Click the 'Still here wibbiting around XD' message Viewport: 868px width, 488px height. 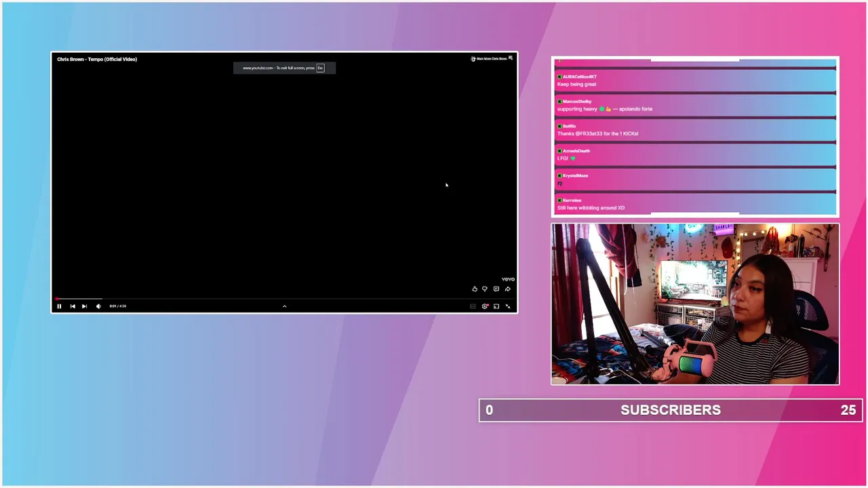point(591,208)
